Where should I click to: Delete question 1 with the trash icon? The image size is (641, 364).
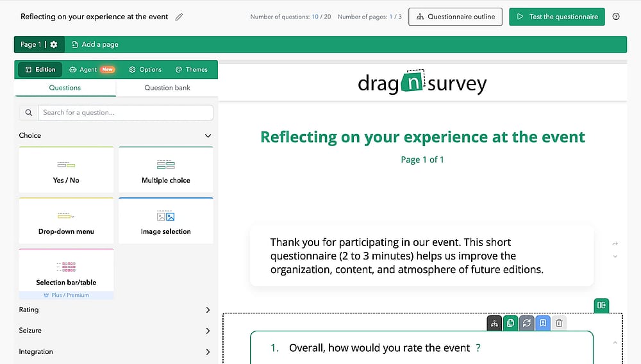(x=559, y=323)
